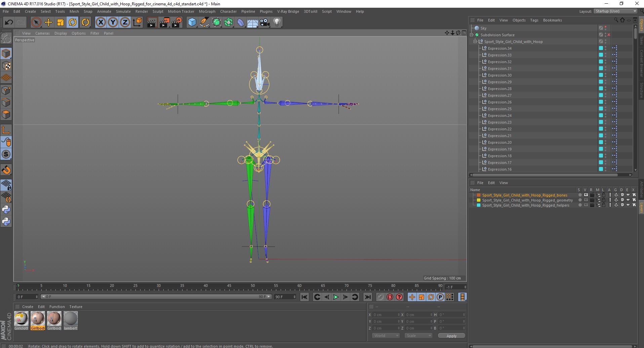Enable Texture mode in left toolbar
The height and width of the screenshot is (348, 644).
pos(6,66)
